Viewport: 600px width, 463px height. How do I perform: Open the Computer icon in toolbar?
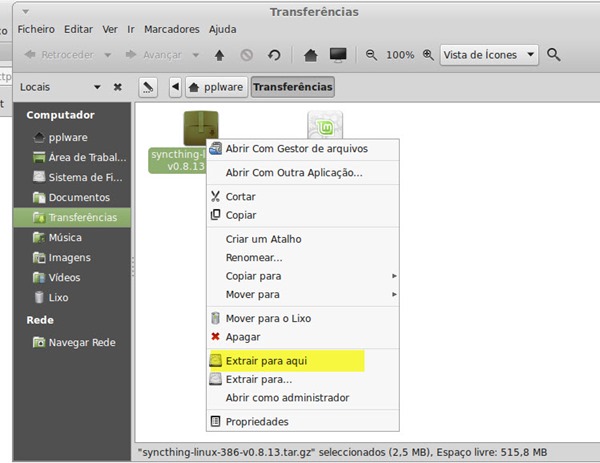coord(338,55)
